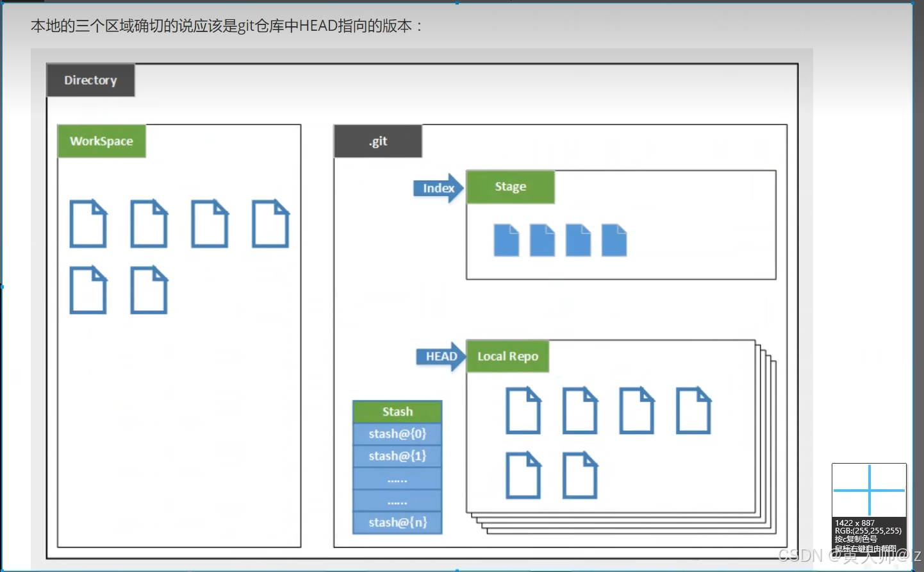
Task: Click second file icon in Local Repo bottom row
Action: point(580,475)
